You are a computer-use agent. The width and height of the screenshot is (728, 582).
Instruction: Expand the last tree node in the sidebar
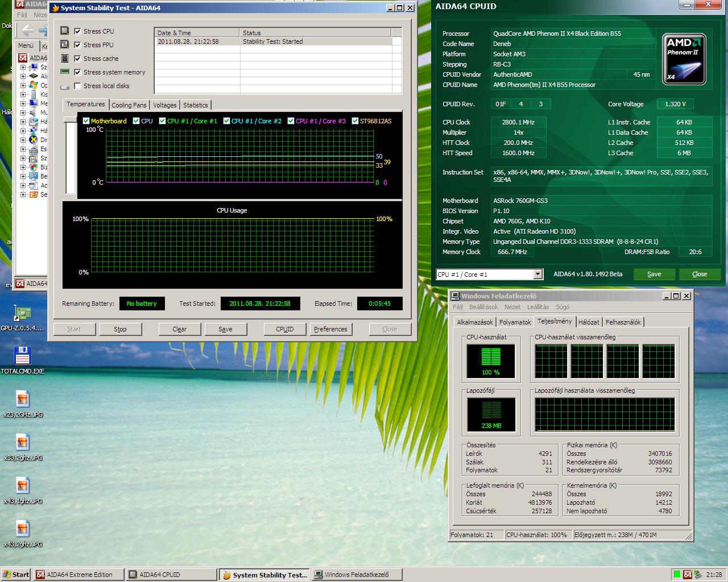23,194
